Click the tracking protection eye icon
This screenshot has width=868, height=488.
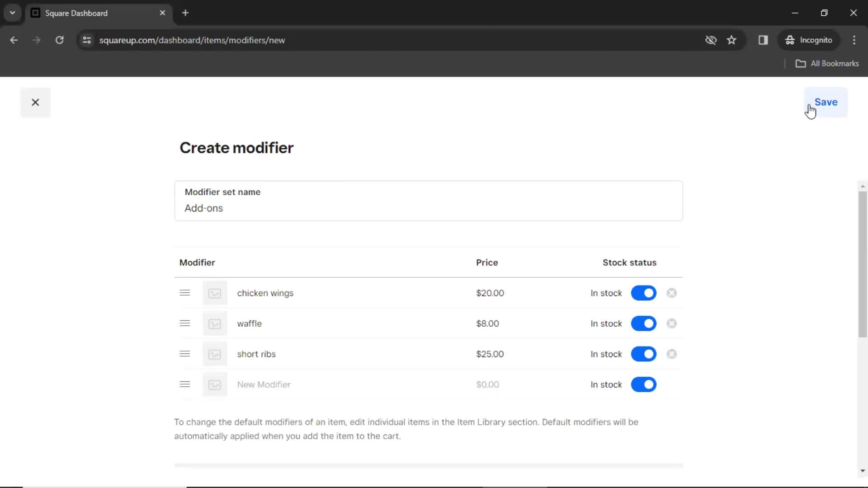coord(711,40)
